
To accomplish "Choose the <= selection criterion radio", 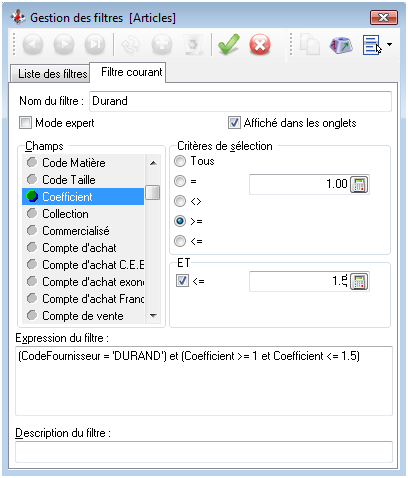I will tap(180, 241).
